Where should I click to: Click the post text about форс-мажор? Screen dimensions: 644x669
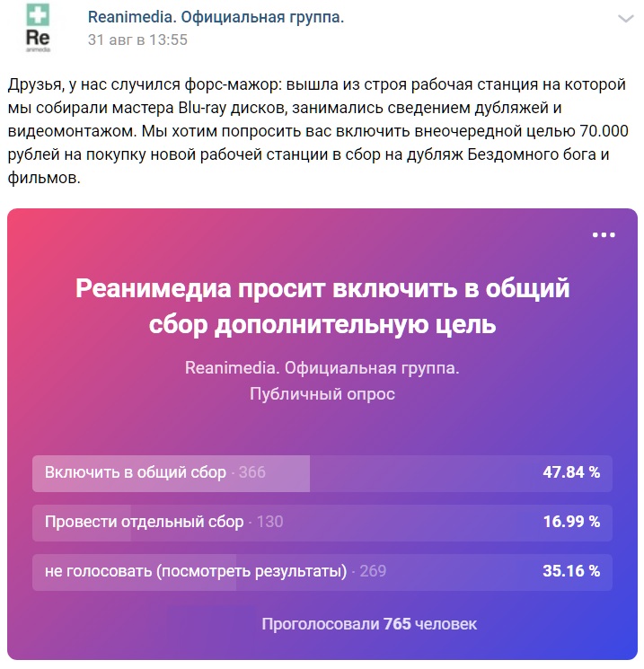tap(318, 131)
